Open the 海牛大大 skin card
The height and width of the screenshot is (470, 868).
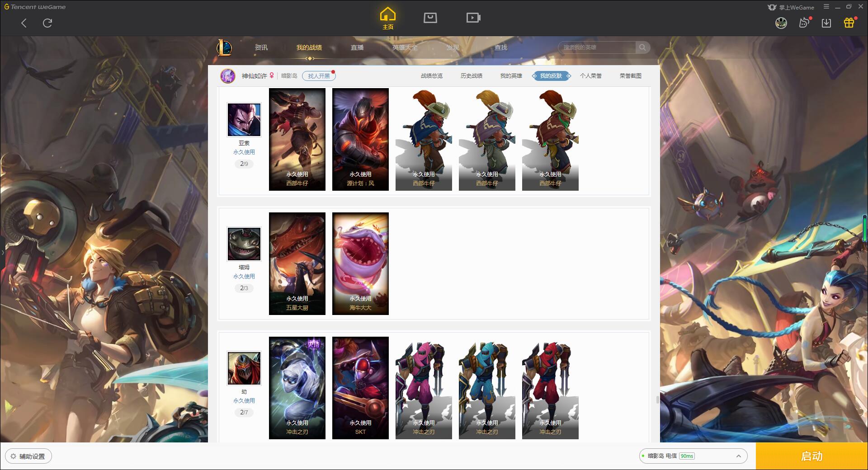pos(360,263)
